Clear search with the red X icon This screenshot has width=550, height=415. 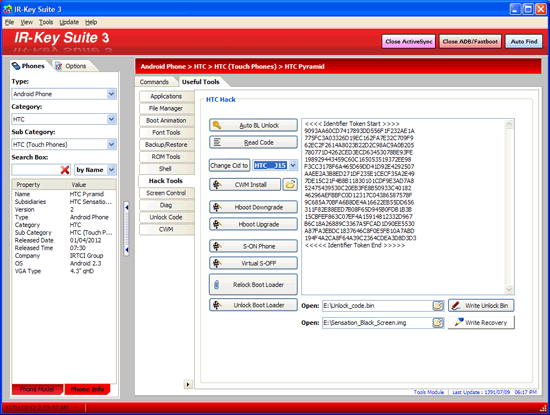click(x=65, y=170)
